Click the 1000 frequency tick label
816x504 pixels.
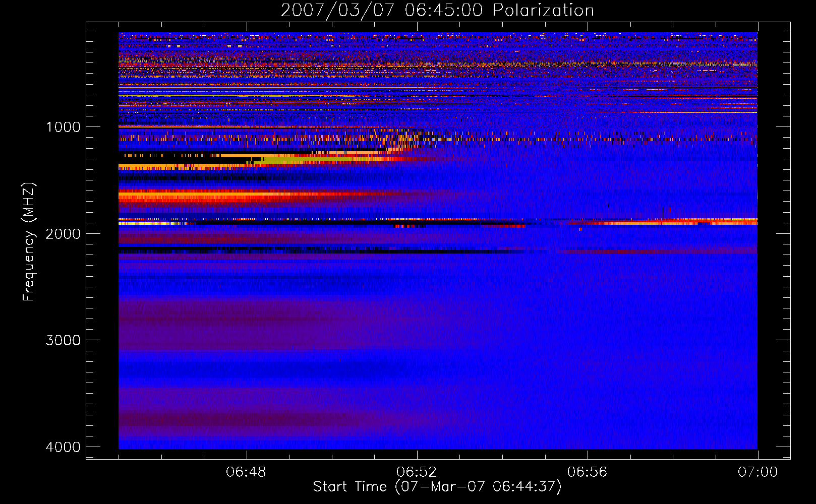(63, 127)
